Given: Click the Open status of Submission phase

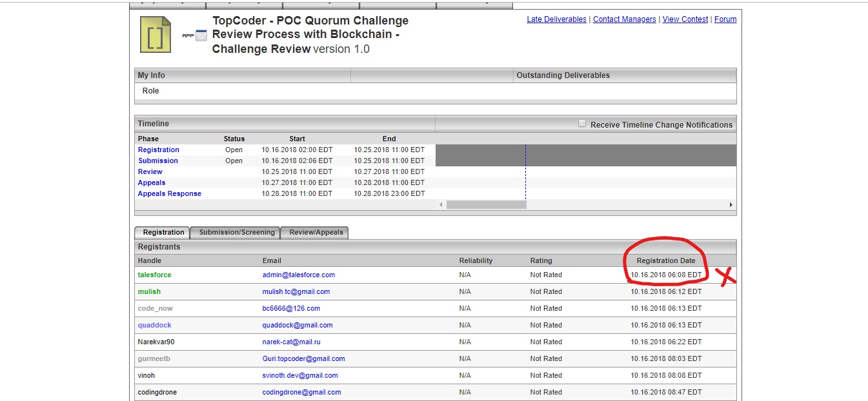Looking at the screenshot, I should [x=234, y=161].
